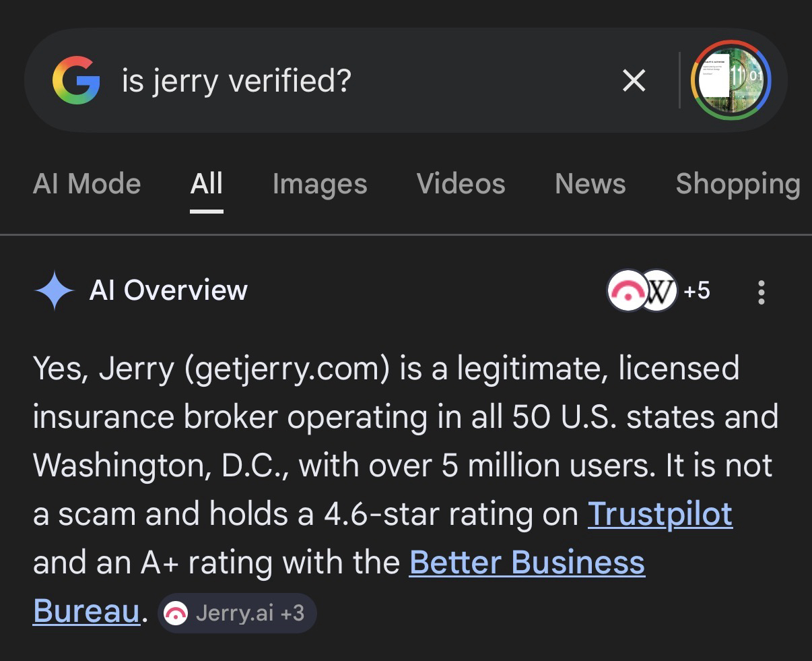Expand the Jerry.ai +3 citation chip
The height and width of the screenshot is (661, 812).
(x=237, y=614)
